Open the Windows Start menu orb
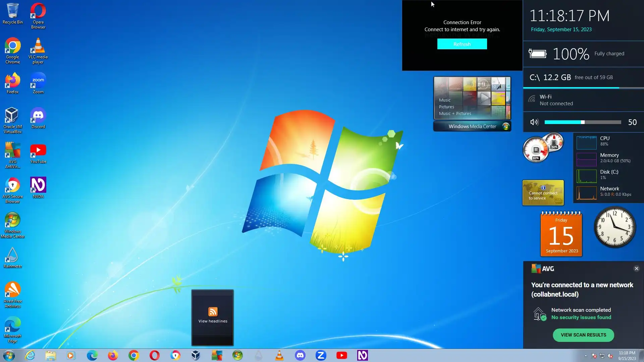This screenshot has width=644, height=362. 9,355
